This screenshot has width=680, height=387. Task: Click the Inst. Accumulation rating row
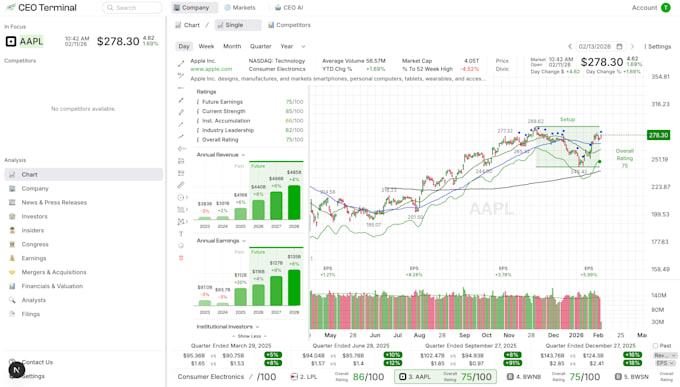click(250, 121)
